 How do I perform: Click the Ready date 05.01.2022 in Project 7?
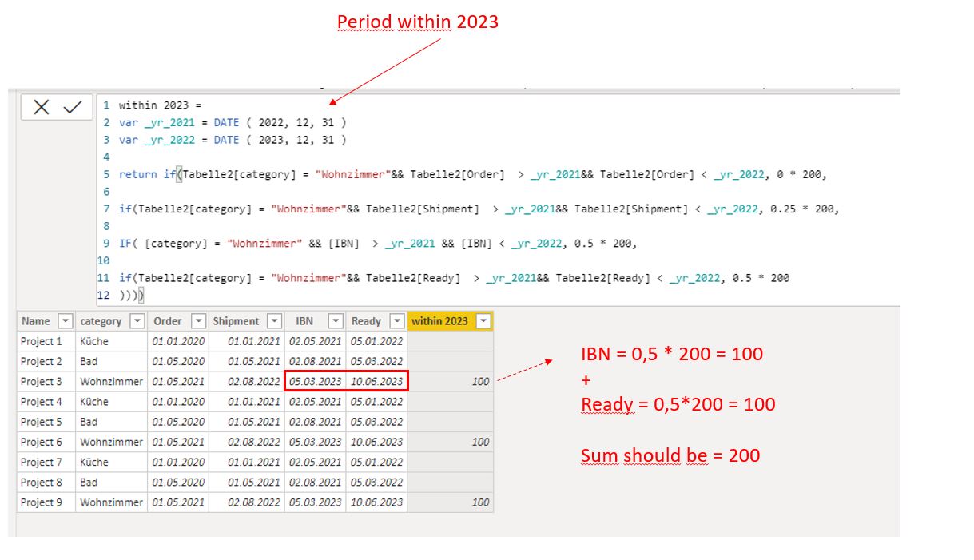[376, 462]
